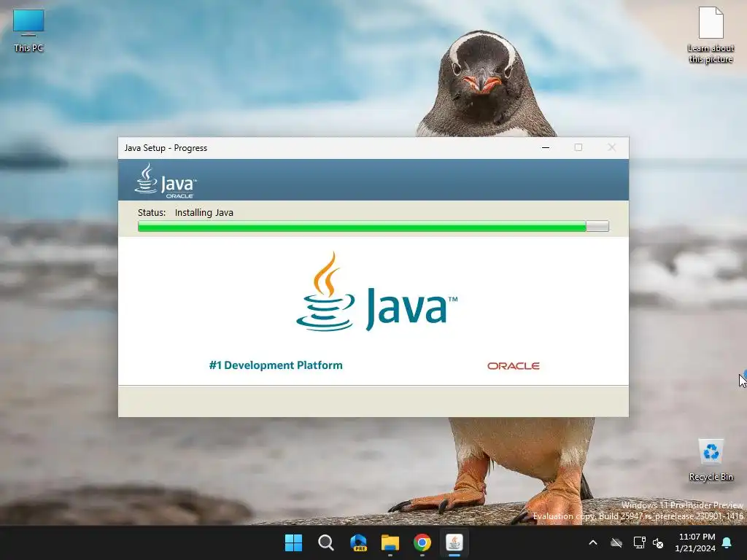Select the Recycle Bin desktop icon
The image size is (747, 560).
tap(711, 460)
